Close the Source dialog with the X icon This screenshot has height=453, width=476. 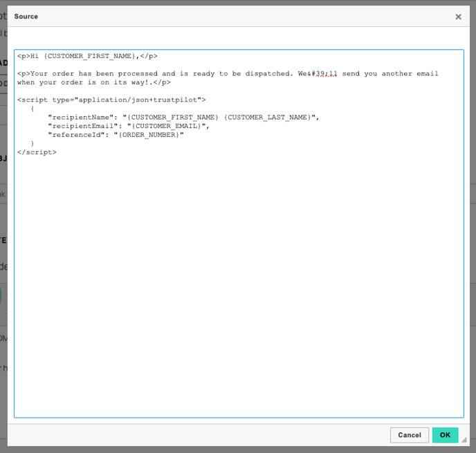tap(458, 17)
